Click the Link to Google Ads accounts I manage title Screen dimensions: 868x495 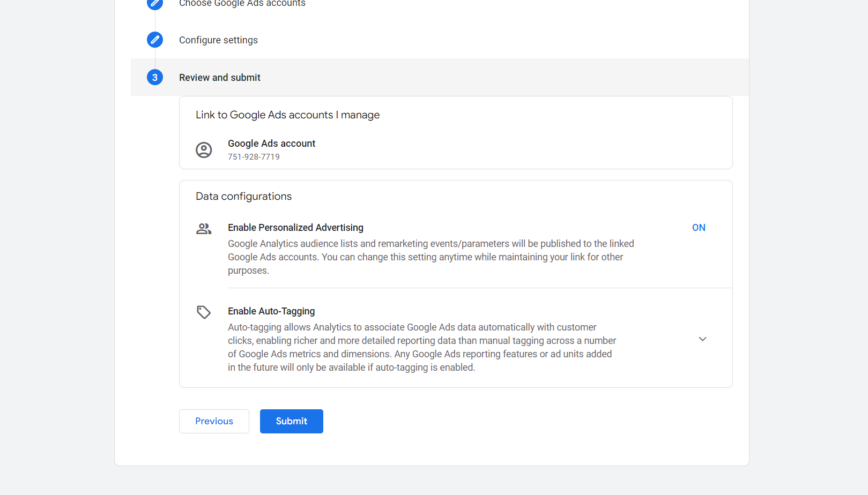287,115
